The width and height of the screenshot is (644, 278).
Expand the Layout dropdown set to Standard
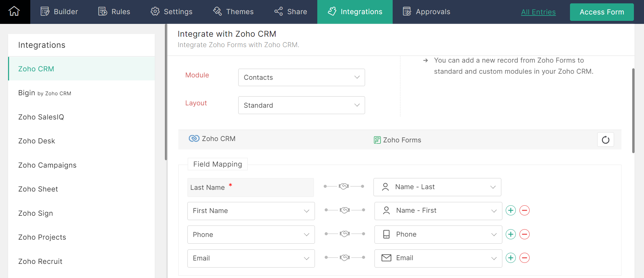301,105
